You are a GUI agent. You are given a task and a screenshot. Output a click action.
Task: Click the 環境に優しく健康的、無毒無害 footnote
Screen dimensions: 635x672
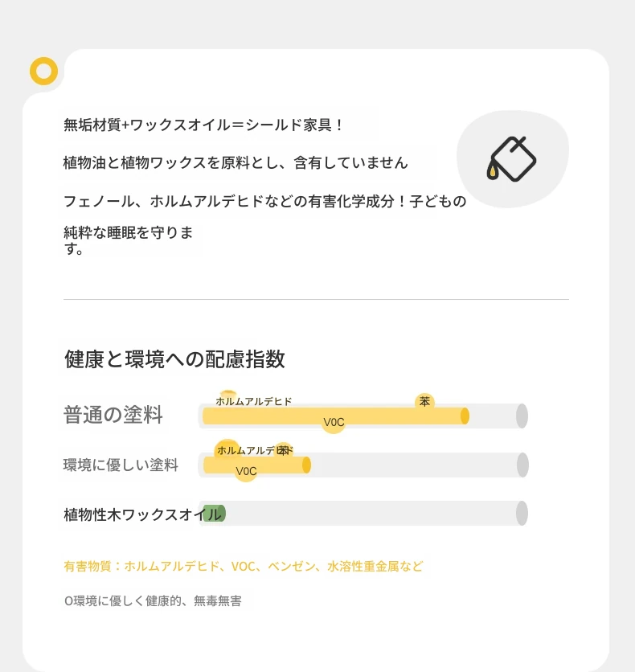(x=153, y=600)
